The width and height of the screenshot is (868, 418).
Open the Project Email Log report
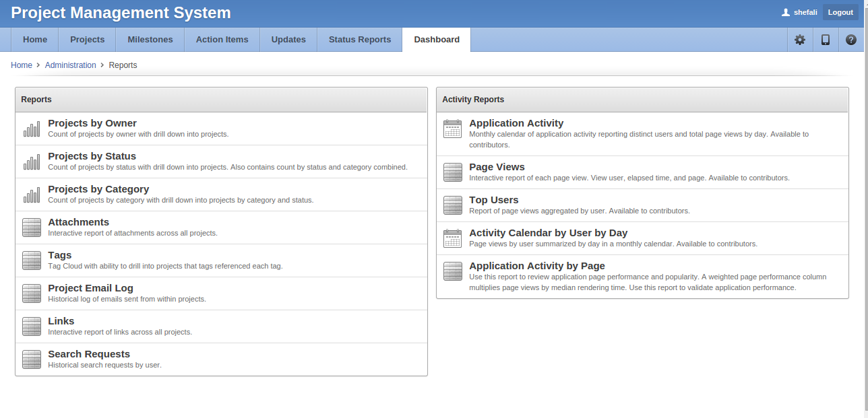click(x=90, y=288)
